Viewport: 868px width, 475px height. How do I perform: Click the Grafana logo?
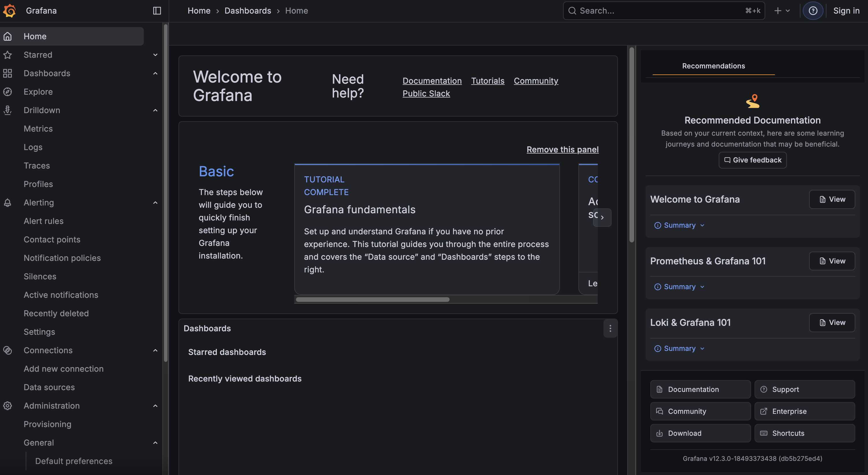coord(9,10)
